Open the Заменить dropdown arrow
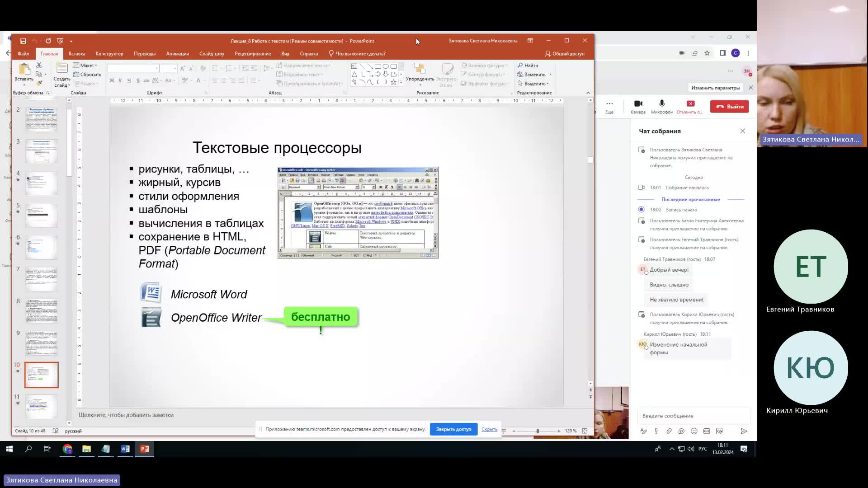Viewport: 868px width, 488px height. [550, 75]
